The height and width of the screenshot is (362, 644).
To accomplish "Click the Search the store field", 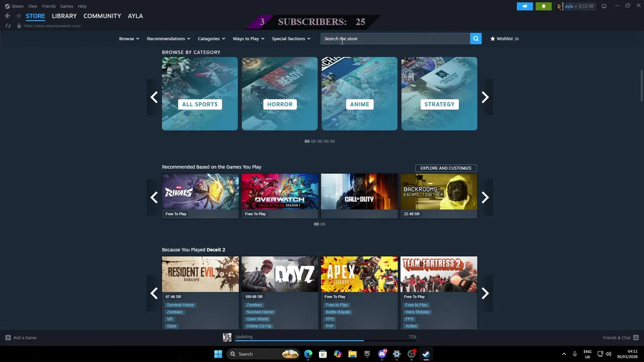I will point(395,39).
